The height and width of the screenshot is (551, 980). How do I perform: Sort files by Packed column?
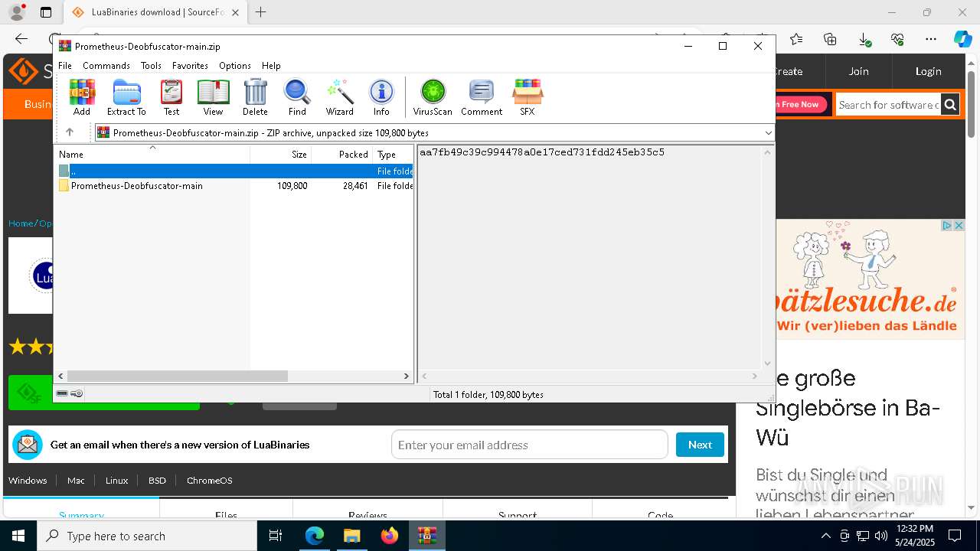point(342,154)
